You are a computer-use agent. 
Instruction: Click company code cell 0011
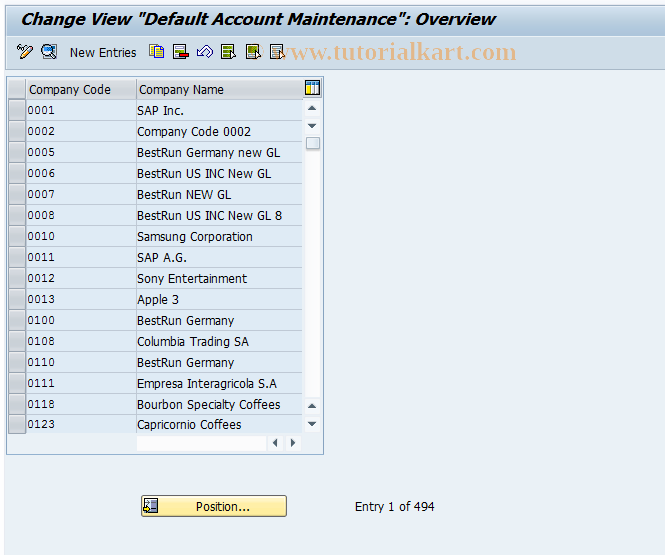coord(81,257)
